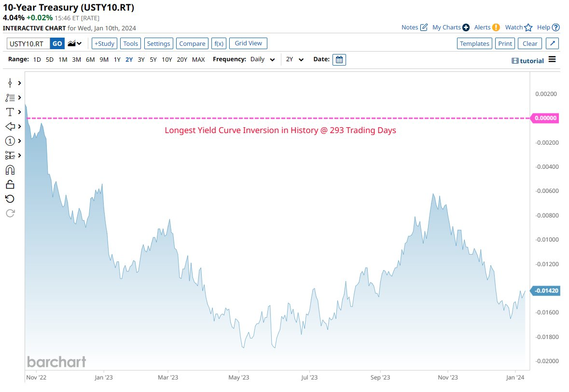Expand Text tool options arrow
The height and width of the screenshot is (392, 569).
(x=20, y=112)
